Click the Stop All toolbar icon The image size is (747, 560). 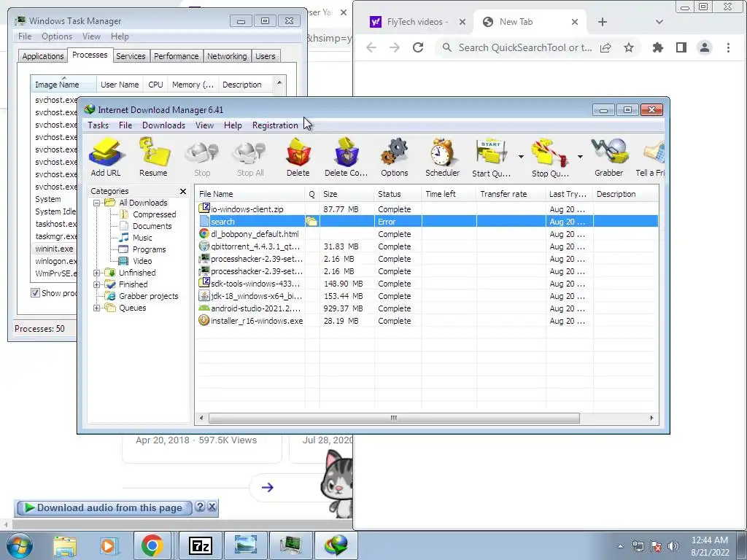[x=250, y=157]
